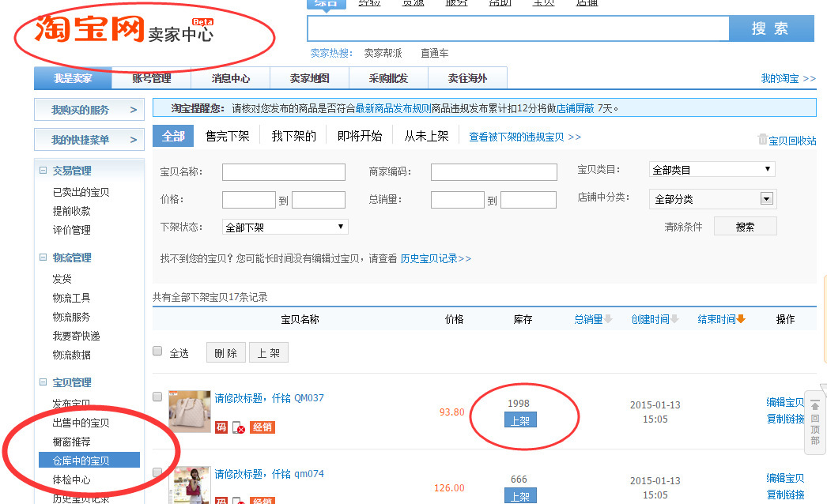This screenshot has width=827, height=504.
Task: Open 仓库中的宝贝 in sidebar
Action: [x=89, y=461]
